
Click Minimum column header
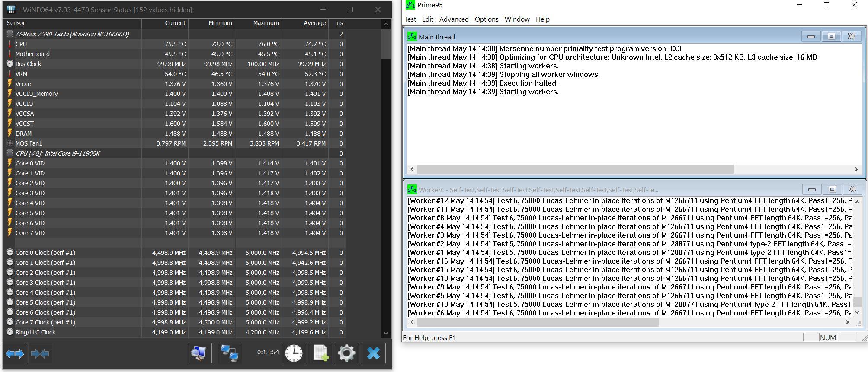click(x=212, y=23)
